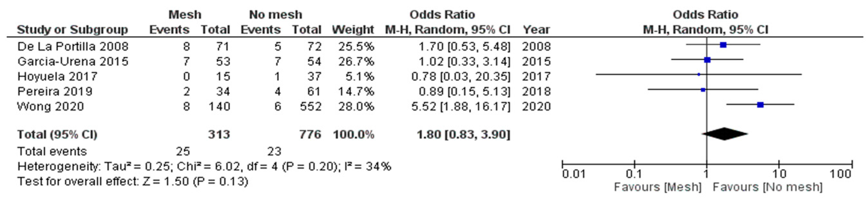Viewport: 868px width, 199px height.
Task: Click the "Favours [No mesh]" axis label
Action: tap(768, 187)
